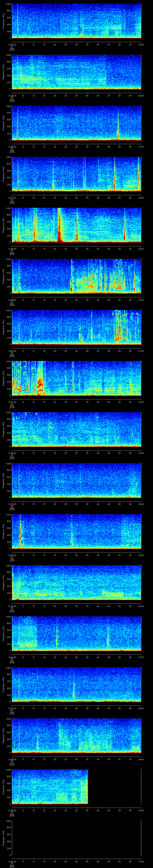The height and width of the screenshot is (868, 153).
Task: Click the 25:00 end time label
Action: click(x=141, y=44)
